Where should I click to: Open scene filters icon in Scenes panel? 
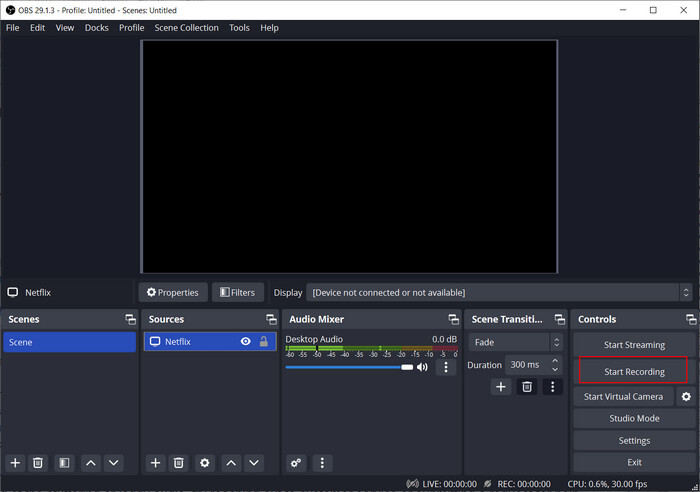[x=63, y=463]
